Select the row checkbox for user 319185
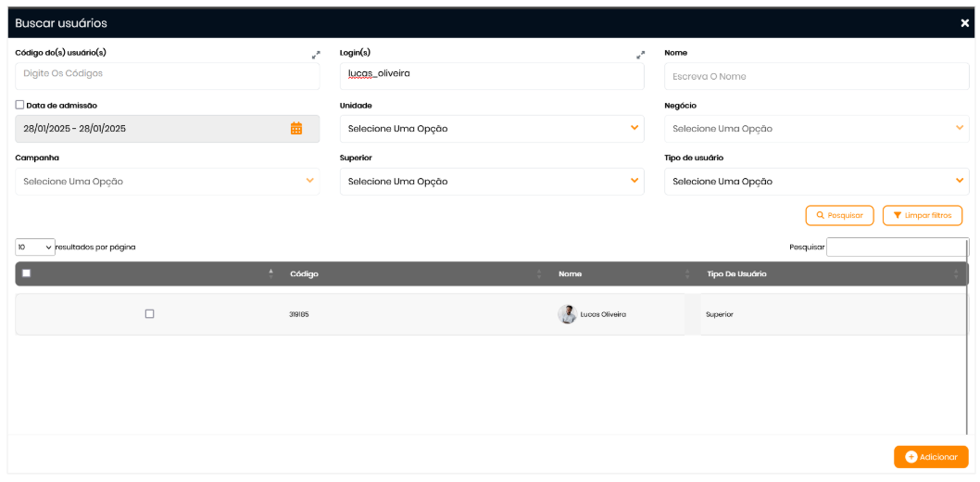The image size is (980, 482). click(x=149, y=314)
